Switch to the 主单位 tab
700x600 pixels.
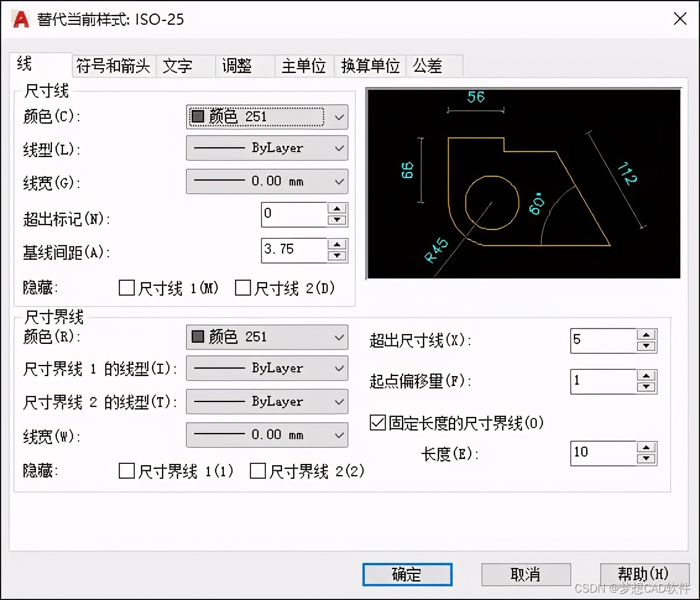click(304, 66)
